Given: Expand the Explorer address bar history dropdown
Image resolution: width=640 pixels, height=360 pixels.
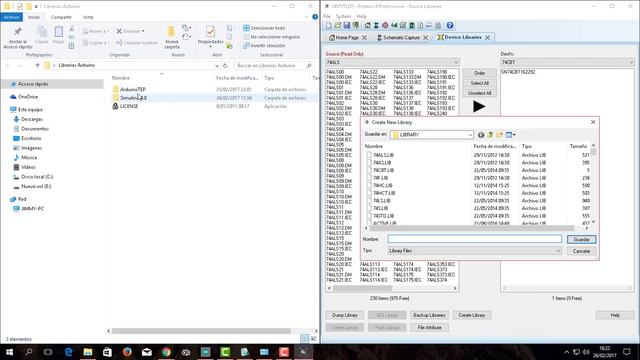Looking at the screenshot, I should click(x=217, y=65).
